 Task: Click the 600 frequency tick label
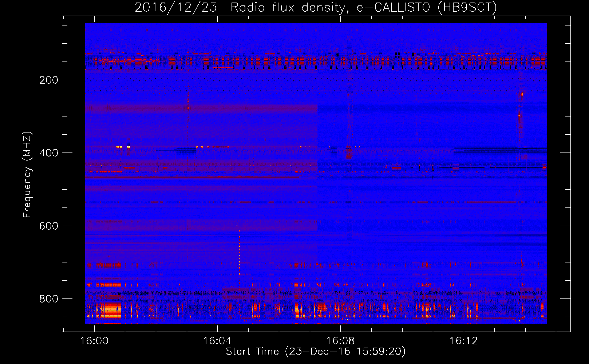[x=49, y=226]
